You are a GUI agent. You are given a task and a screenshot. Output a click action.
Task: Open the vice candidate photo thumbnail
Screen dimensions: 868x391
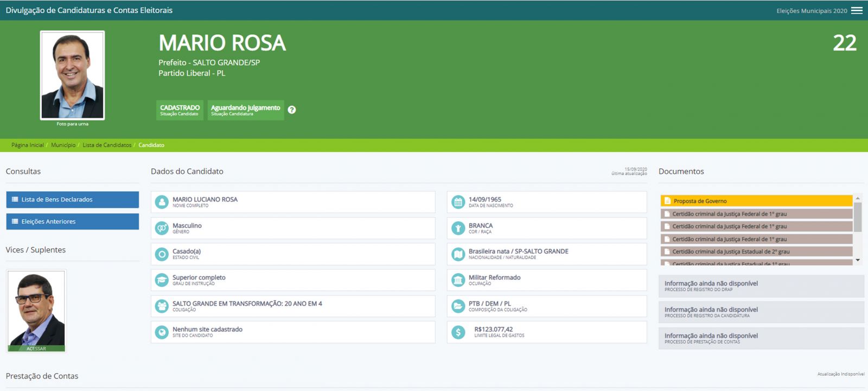pyautogui.click(x=36, y=310)
